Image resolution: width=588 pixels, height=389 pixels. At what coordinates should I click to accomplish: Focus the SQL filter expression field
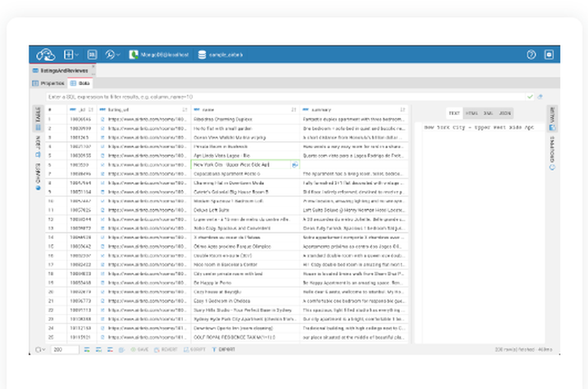tap(286, 97)
